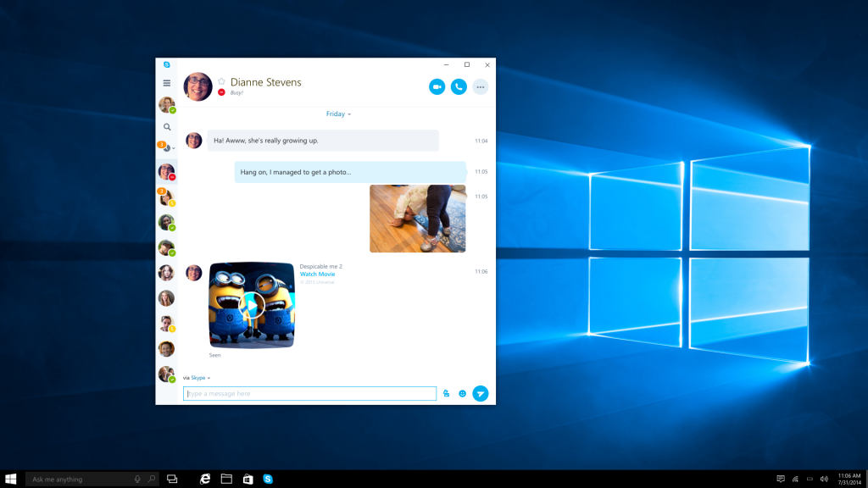Open search in the Skype sidebar

click(168, 127)
